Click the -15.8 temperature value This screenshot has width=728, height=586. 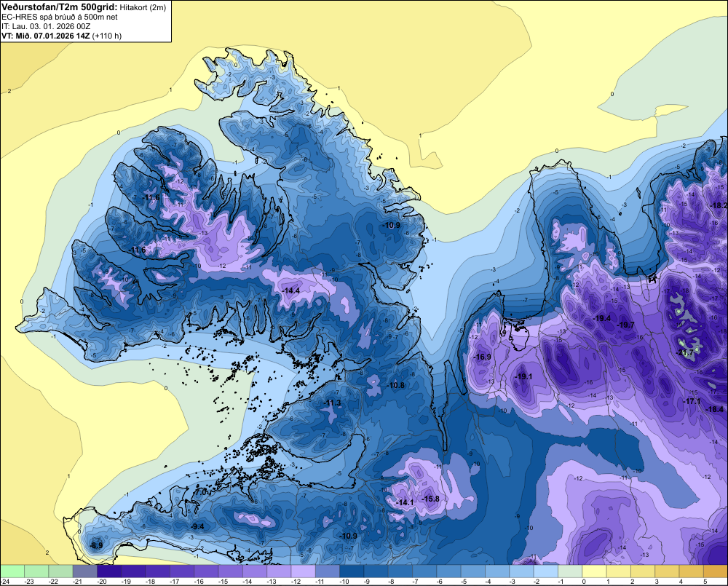click(430, 499)
